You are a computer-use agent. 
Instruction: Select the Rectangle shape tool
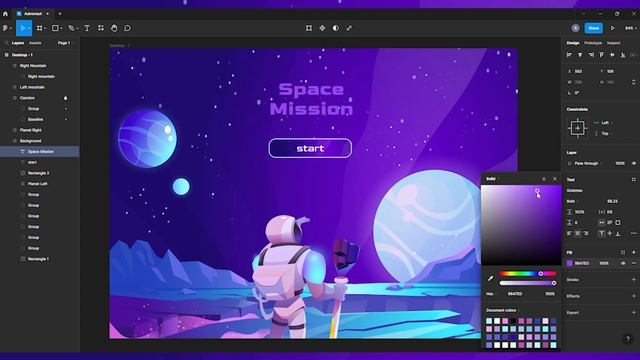(55, 28)
